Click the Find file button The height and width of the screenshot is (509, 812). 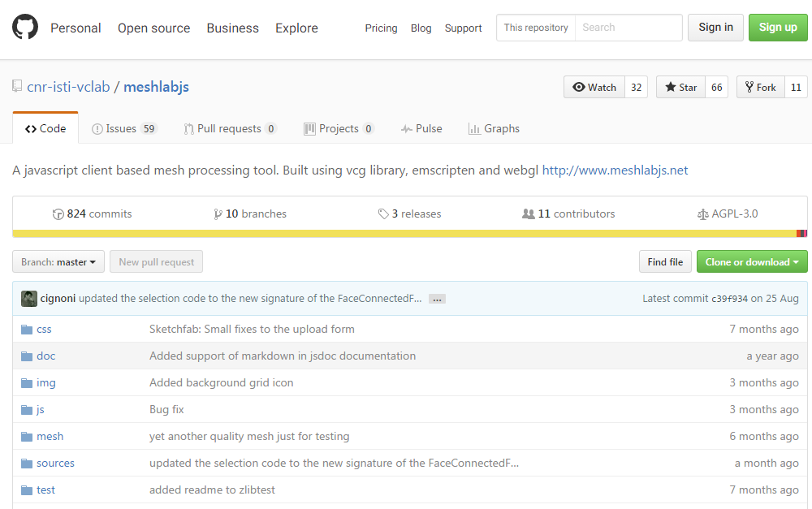[x=665, y=262]
